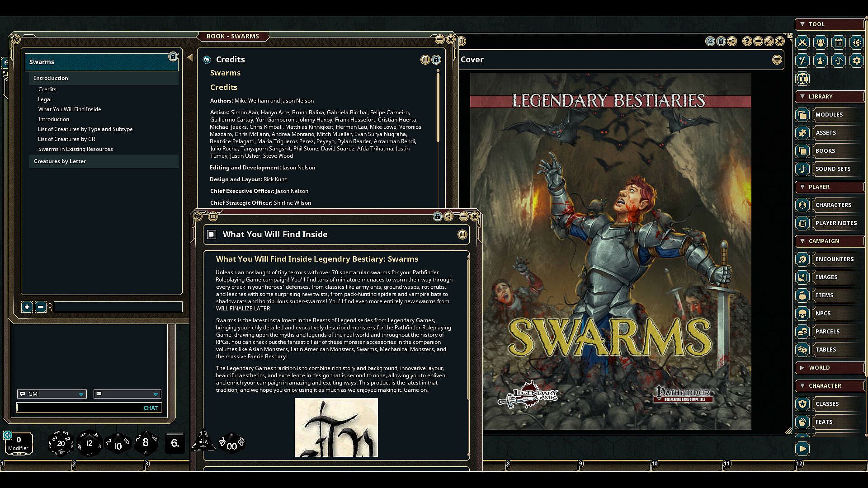Open the Sound Sets music icon

coord(802,169)
